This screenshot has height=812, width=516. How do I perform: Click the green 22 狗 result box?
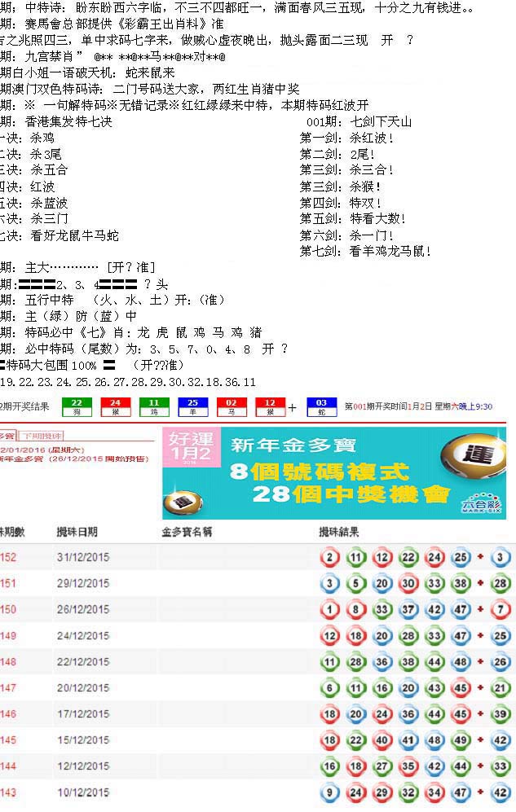(77, 407)
